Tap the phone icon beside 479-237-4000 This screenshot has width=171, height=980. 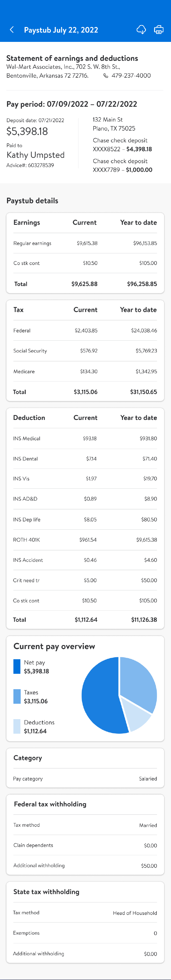pos(106,76)
